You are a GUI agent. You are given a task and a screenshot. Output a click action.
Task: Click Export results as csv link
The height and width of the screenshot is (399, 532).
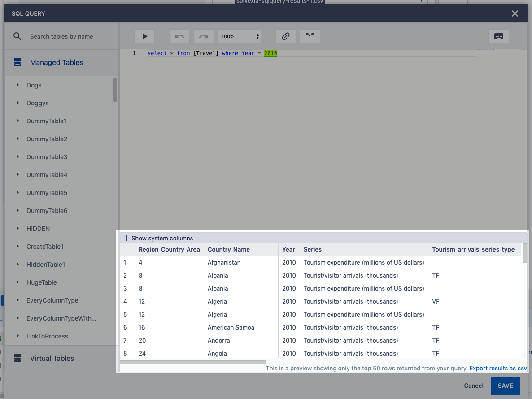(498, 368)
